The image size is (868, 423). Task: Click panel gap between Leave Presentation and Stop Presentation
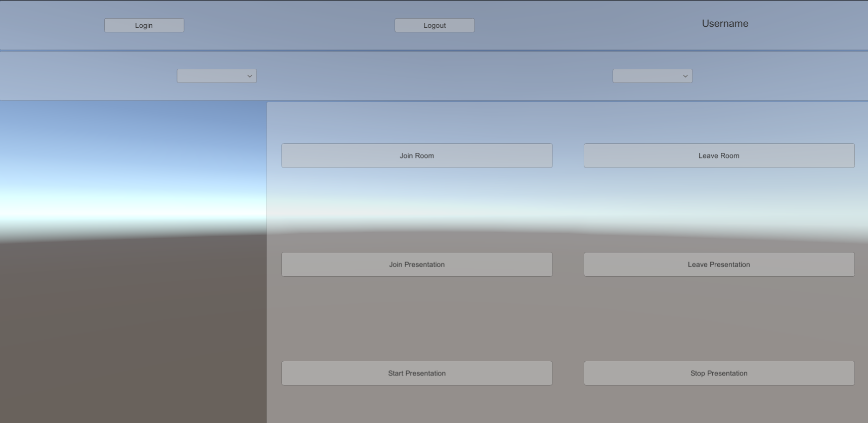point(719,319)
